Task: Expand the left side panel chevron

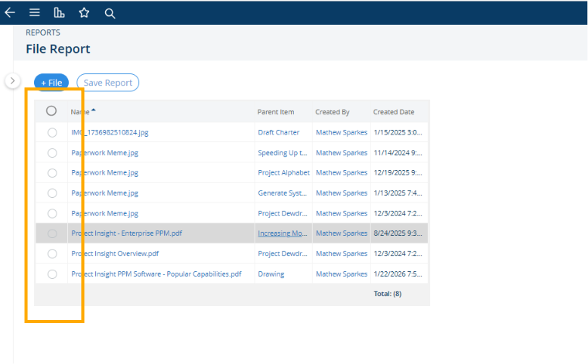Action: [x=12, y=80]
